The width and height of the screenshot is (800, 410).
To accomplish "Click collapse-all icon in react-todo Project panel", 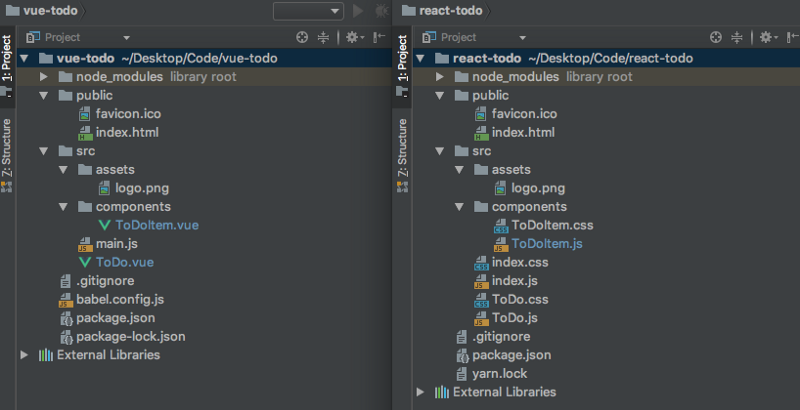I will pos(739,38).
